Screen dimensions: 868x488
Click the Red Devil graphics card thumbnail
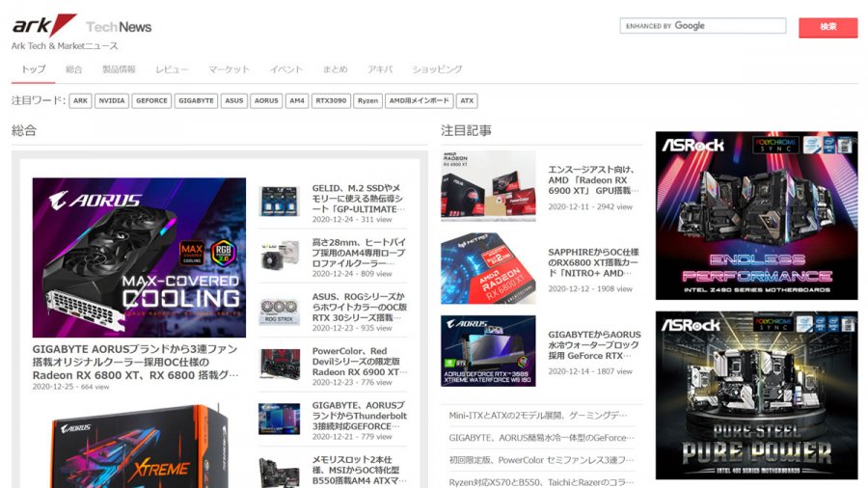pos(279,364)
